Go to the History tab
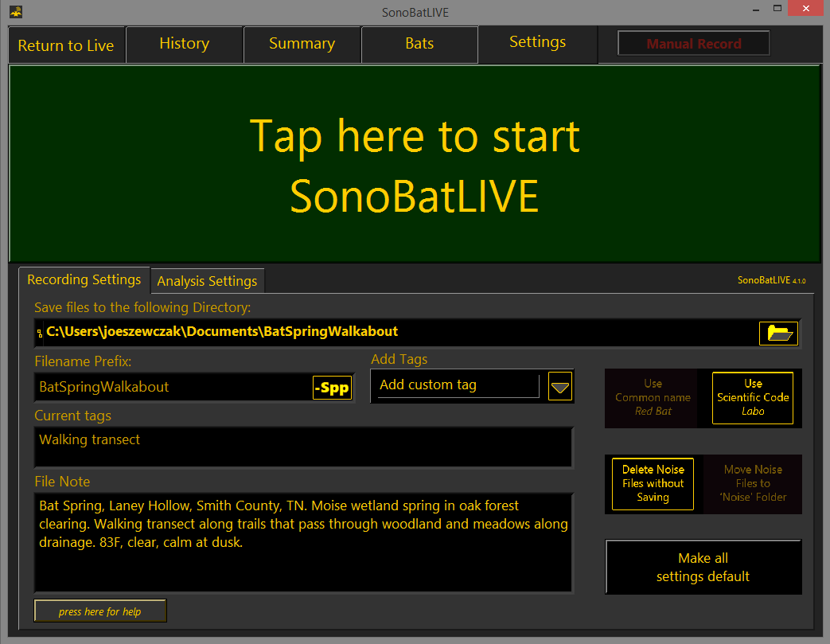The width and height of the screenshot is (830, 644). pos(184,44)
